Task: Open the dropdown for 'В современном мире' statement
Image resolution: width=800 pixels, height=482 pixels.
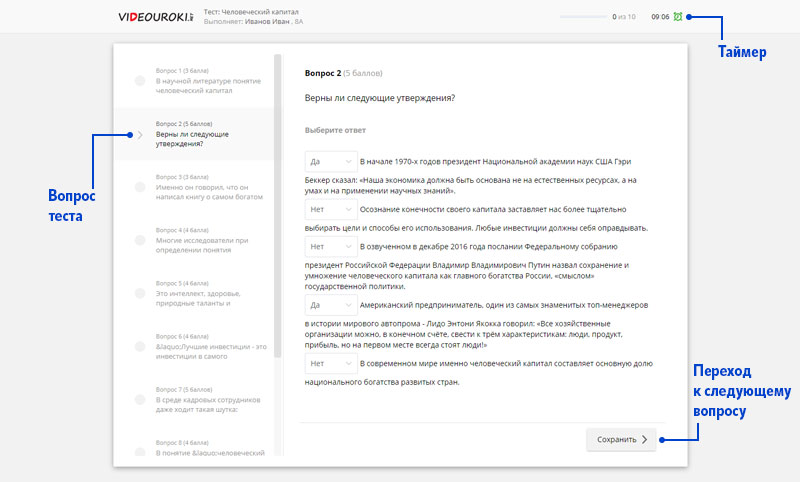Action: (x=331, y=364)
